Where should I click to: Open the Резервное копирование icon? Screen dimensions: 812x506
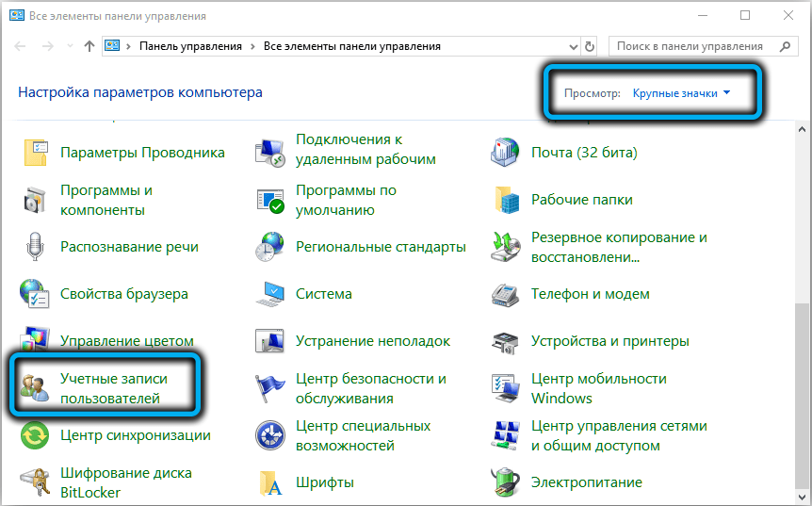tap(505, 247)
